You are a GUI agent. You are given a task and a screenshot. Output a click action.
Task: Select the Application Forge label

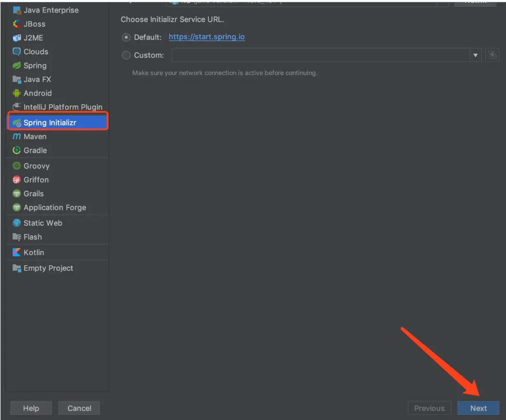tap(55, 208)
